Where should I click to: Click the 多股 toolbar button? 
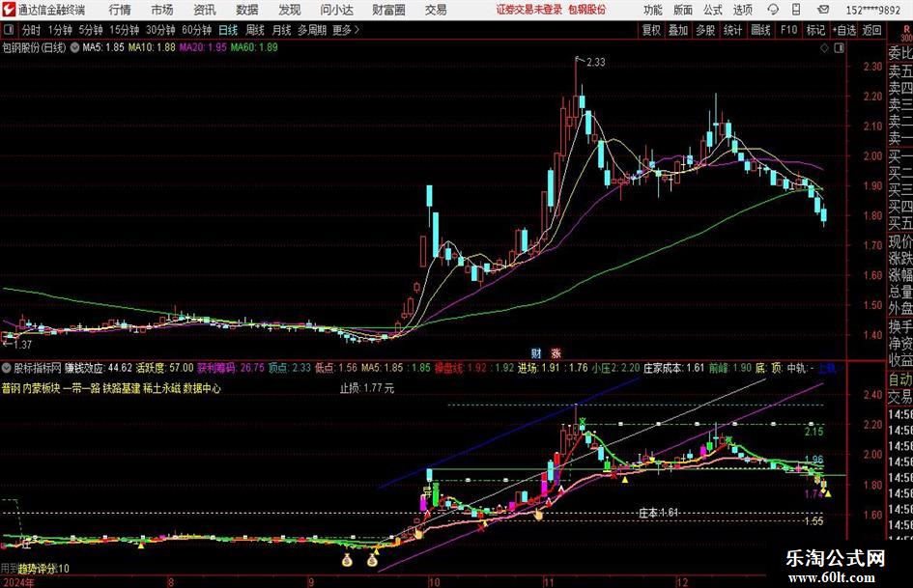click(705, 30)
